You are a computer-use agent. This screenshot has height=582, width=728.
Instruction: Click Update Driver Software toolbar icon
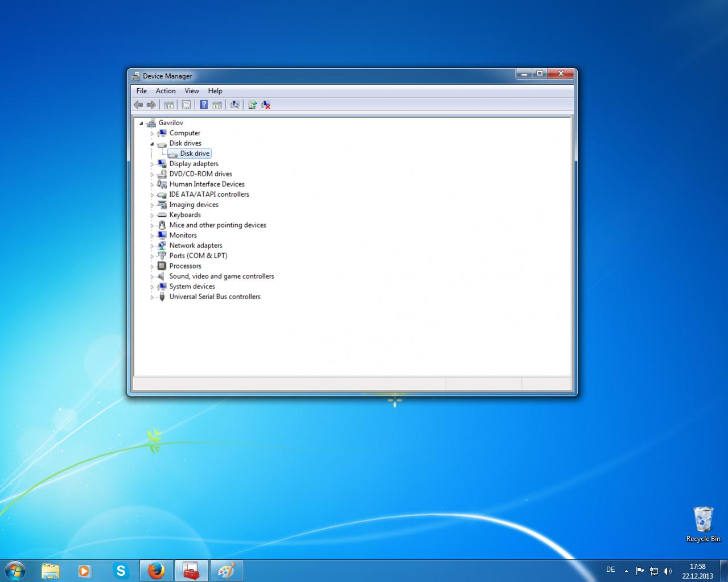pyautogui.click(x=252, y=105)
